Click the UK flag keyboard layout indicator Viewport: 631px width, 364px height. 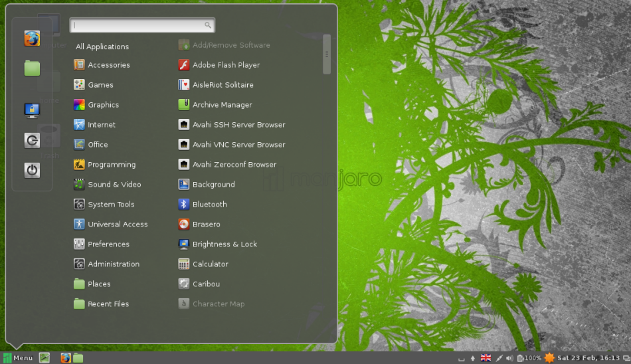tap(486, 357)
